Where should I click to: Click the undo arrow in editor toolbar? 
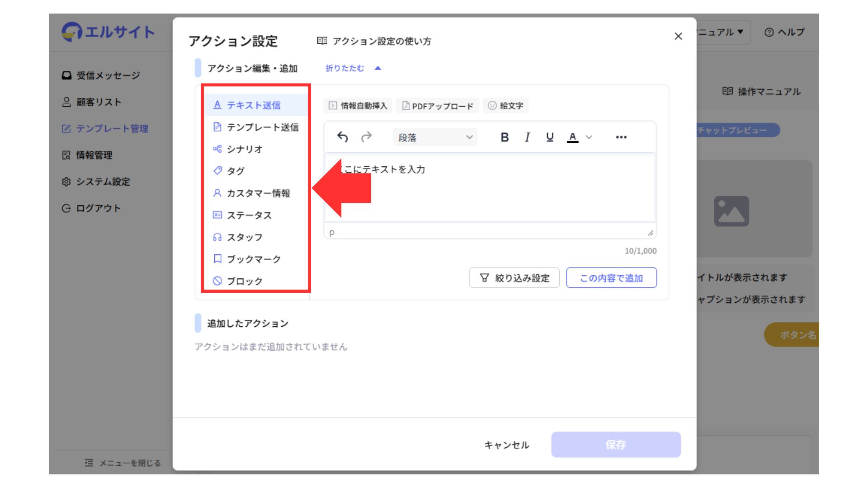click(343, 137)
